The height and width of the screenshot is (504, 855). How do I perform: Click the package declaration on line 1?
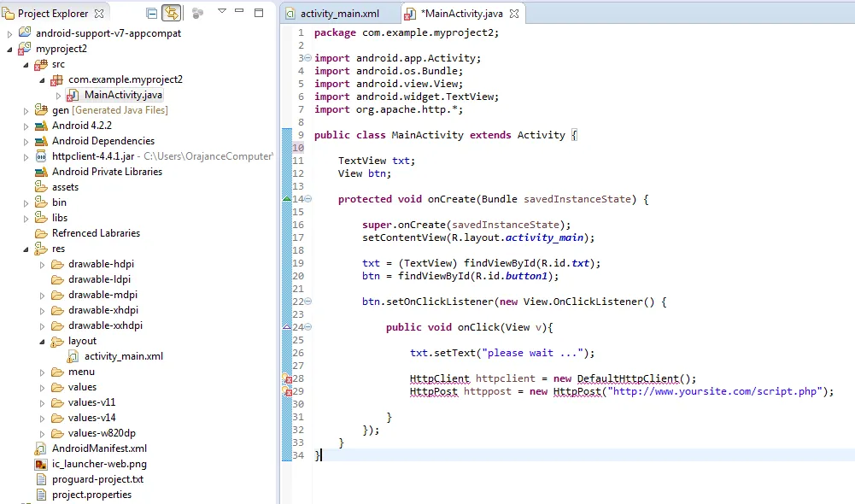click(x=407, y=32)
